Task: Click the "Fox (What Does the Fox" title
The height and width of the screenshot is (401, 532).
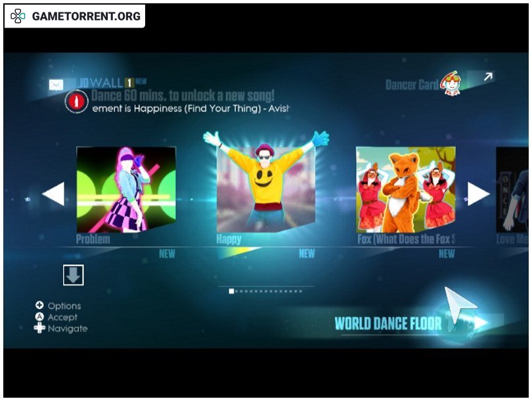Action: 406,239
